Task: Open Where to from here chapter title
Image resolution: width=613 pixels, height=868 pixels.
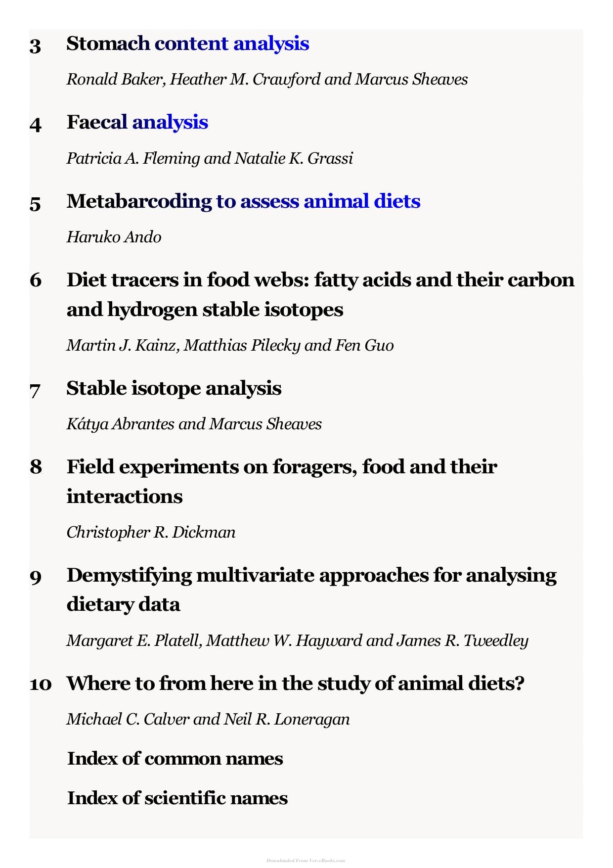Action: click(296, 684)
